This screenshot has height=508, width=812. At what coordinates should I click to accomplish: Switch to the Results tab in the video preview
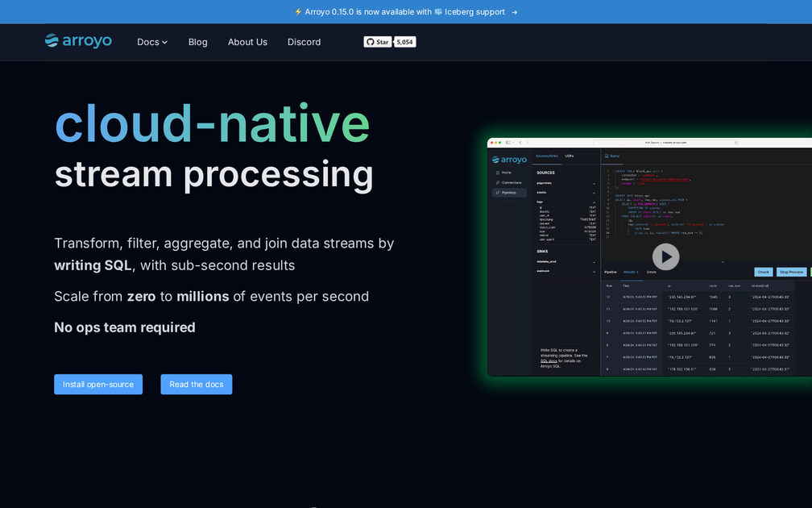631,272
